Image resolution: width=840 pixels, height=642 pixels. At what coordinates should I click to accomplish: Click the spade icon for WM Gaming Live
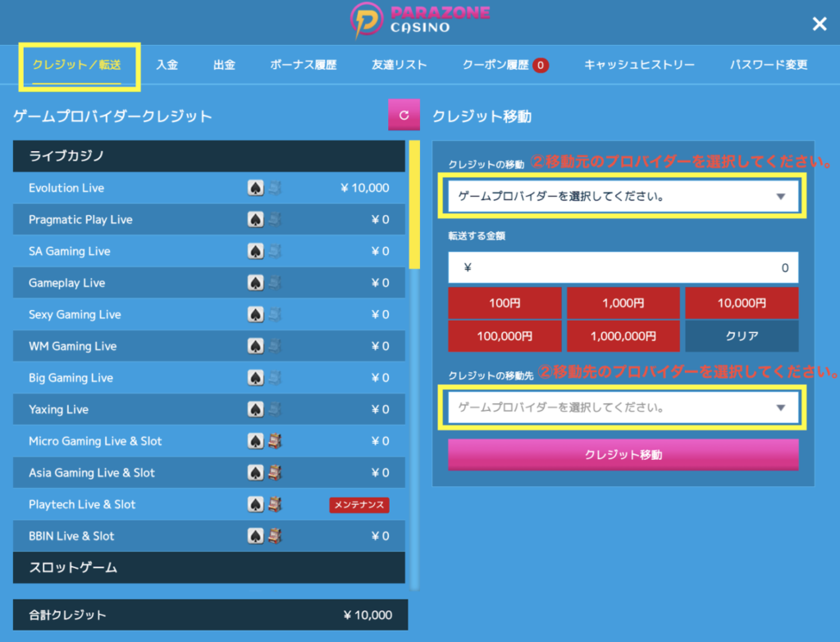point(256,346)
